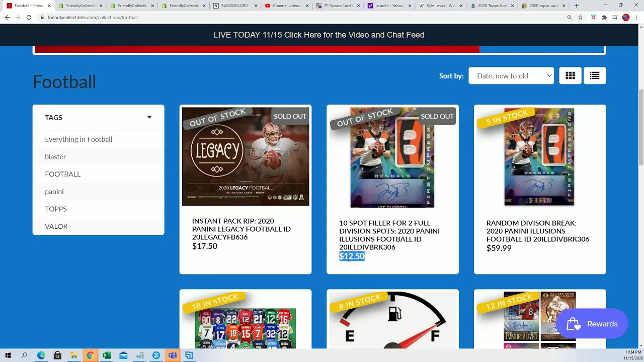The image size is (644, 362).
Task: Open Excel from the taskbar
Action: [107, 355]
